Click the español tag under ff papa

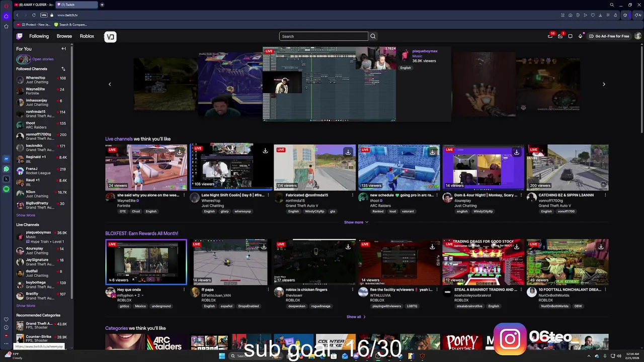point(226,306)
